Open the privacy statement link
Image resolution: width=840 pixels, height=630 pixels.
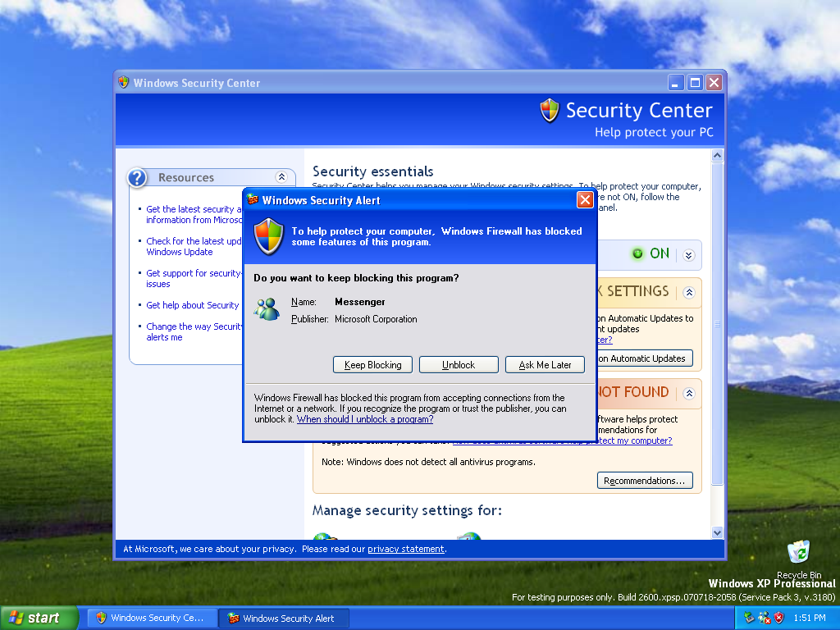(x=405, y=549)
